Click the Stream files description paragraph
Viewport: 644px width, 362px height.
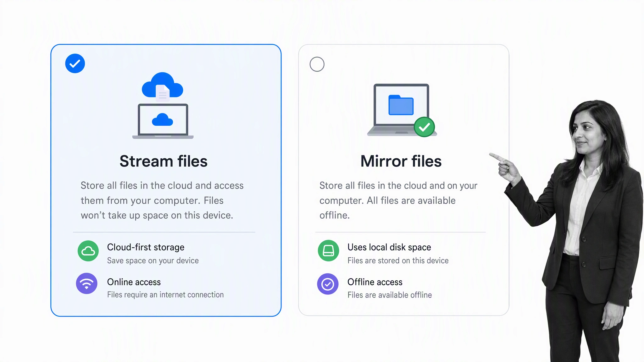162,200
